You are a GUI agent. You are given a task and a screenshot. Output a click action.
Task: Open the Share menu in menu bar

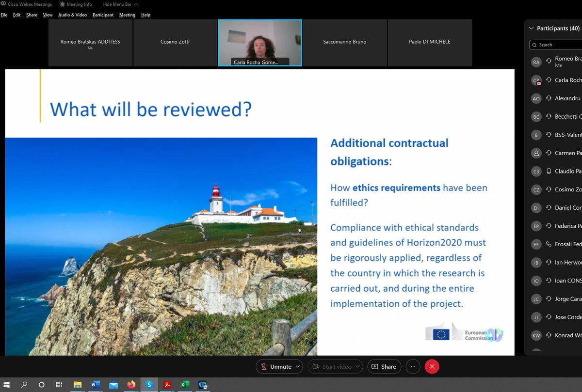tap(32, 15)
